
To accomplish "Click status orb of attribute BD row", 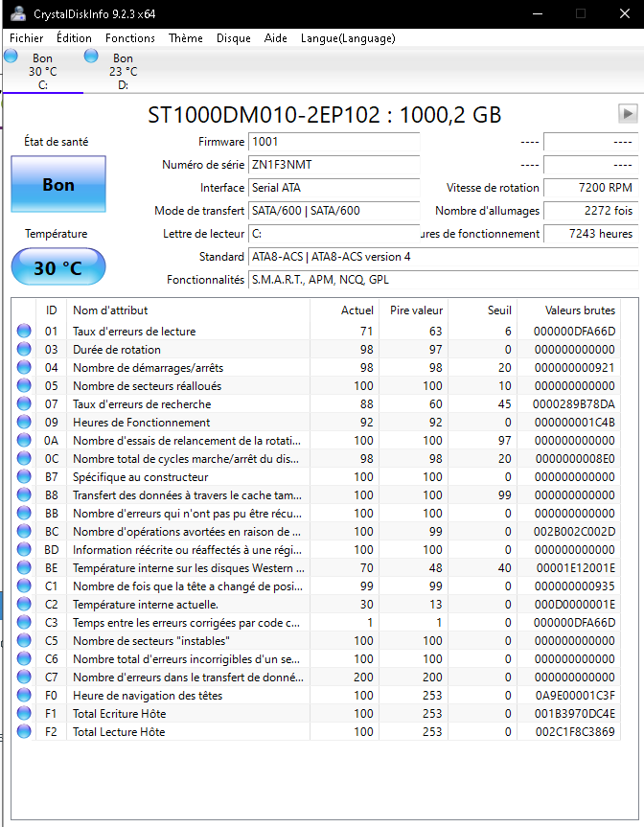I will pos(24,549).
